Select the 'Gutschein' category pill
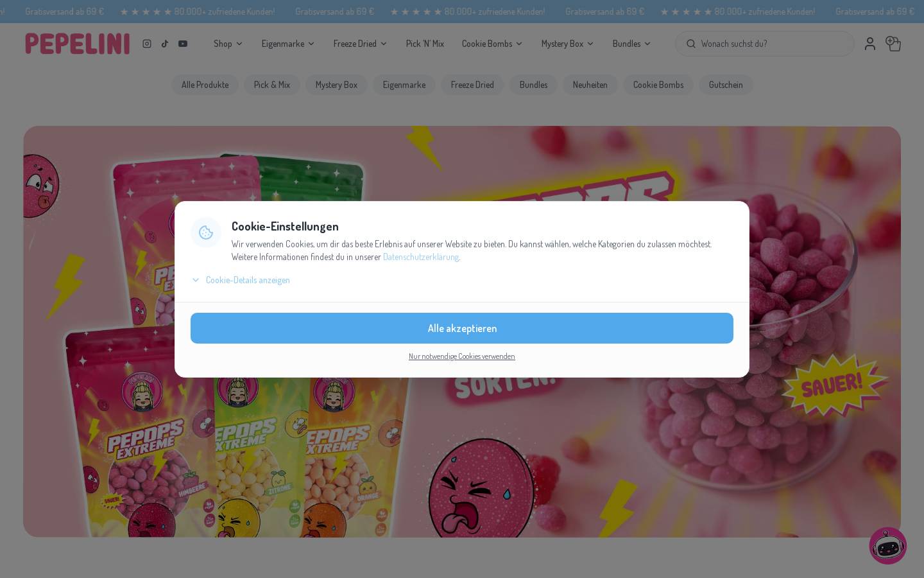This screenshot has width=924, height=578. 726,85
